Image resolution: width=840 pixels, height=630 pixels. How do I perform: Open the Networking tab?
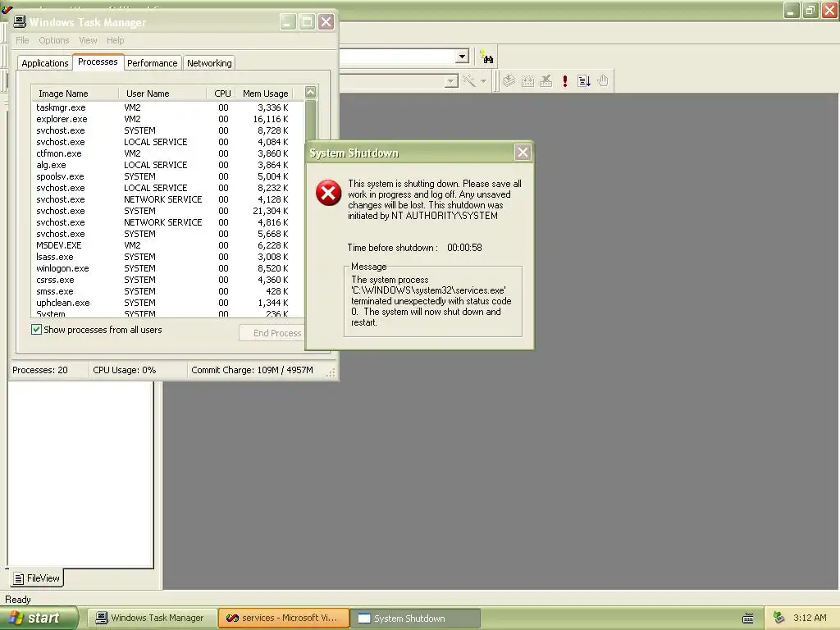[x=209, y=63]
